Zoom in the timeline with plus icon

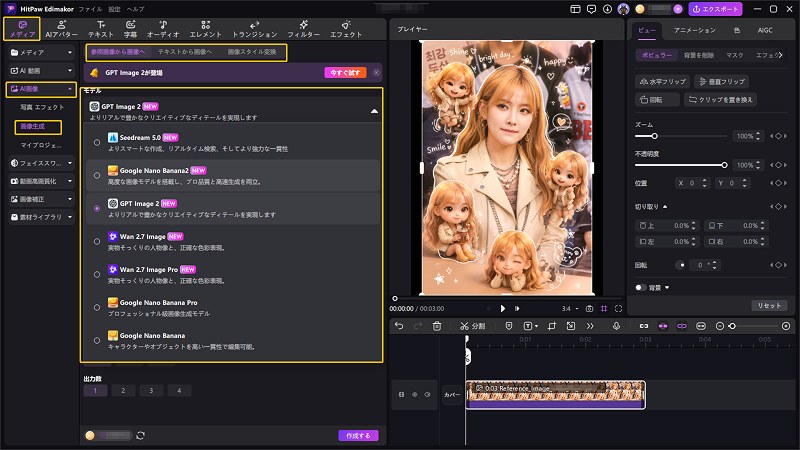(786, 326)
